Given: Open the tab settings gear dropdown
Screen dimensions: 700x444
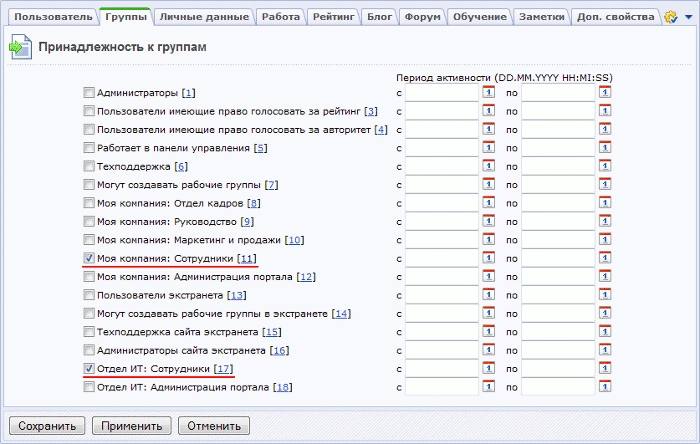Looking at the screenshot, I should coord(674,17).
